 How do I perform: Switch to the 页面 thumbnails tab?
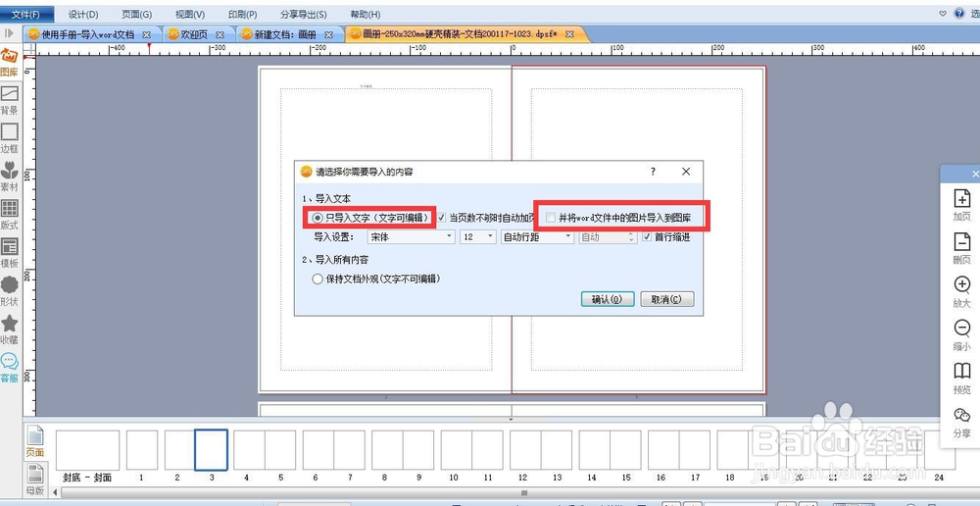[x=35, y=441]
